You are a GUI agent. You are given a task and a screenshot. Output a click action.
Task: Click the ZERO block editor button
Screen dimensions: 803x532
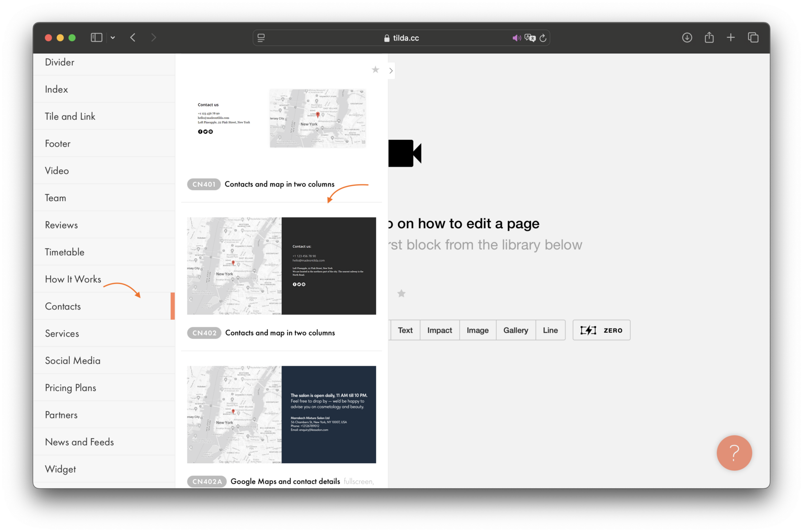pos(601,330)
